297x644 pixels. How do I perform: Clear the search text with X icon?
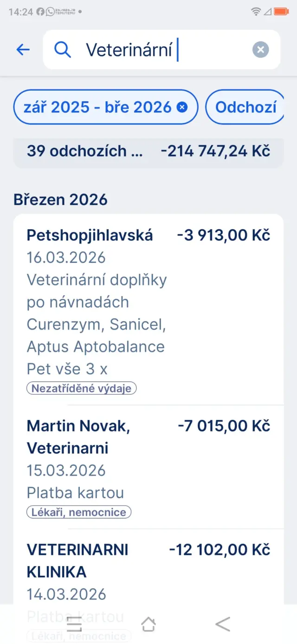[261, 50]
